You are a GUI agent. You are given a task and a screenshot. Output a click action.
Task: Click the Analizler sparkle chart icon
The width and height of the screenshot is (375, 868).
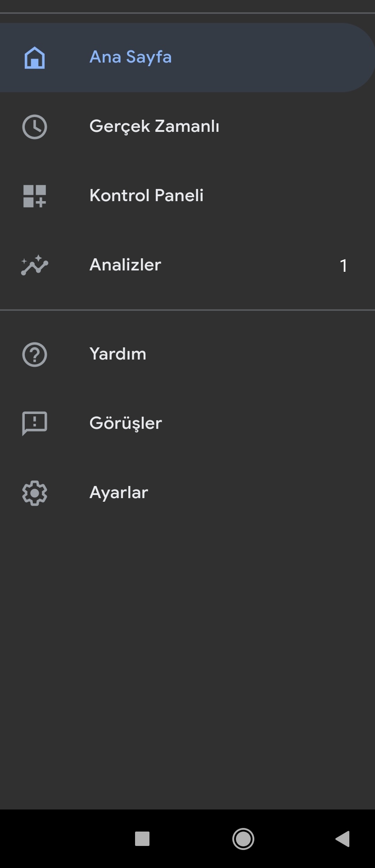tap(35, 265)
